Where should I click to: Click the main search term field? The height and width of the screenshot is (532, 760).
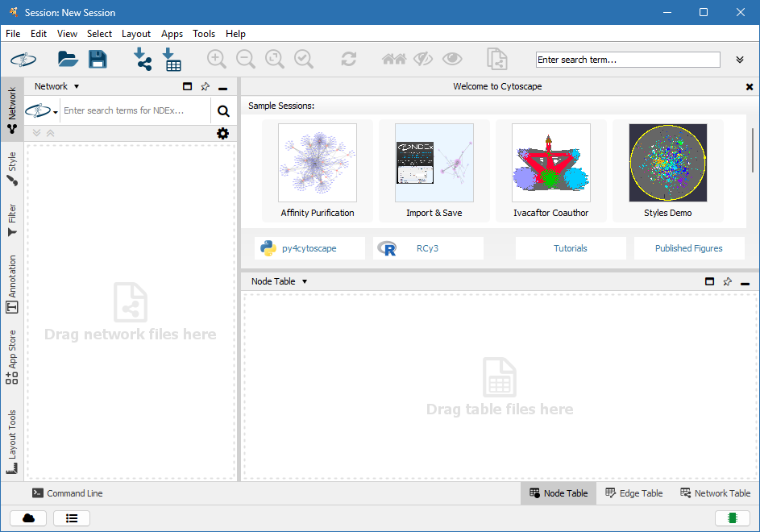point(628,60)
